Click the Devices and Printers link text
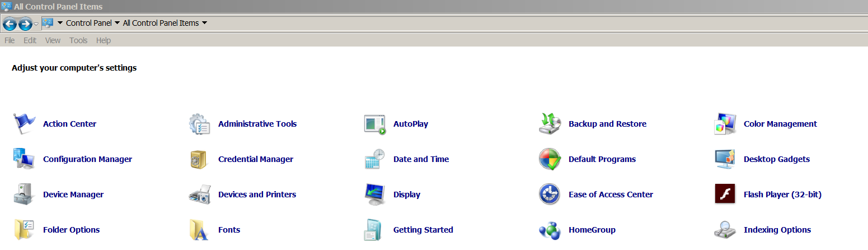Viewport: 868px width, 250px height. click(x=257, y=195)
